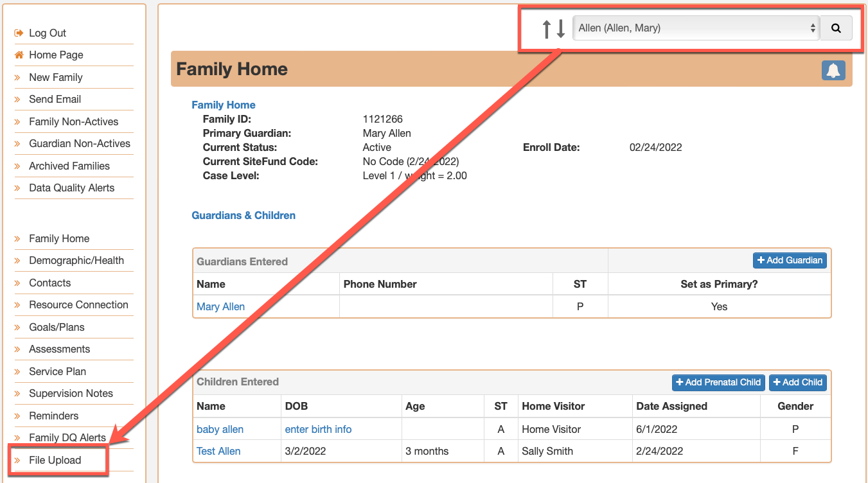Open Family Non-Actives list

click(x=73, y=121)
